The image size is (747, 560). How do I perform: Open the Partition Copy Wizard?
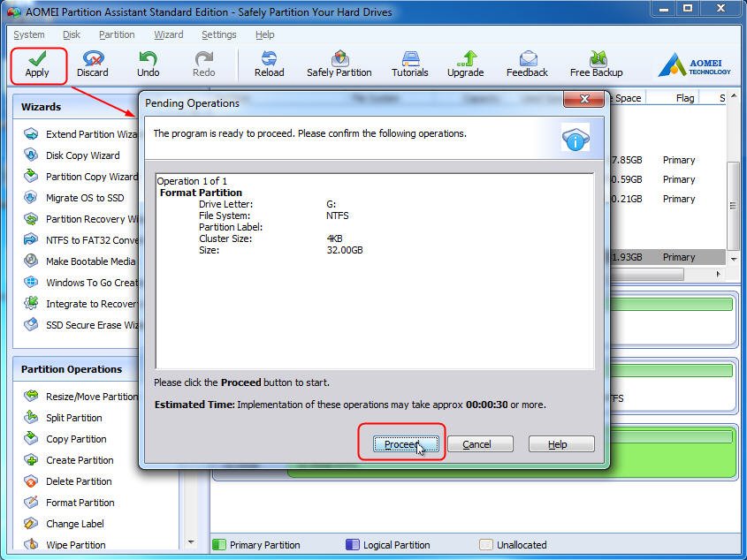coord(80,177)
